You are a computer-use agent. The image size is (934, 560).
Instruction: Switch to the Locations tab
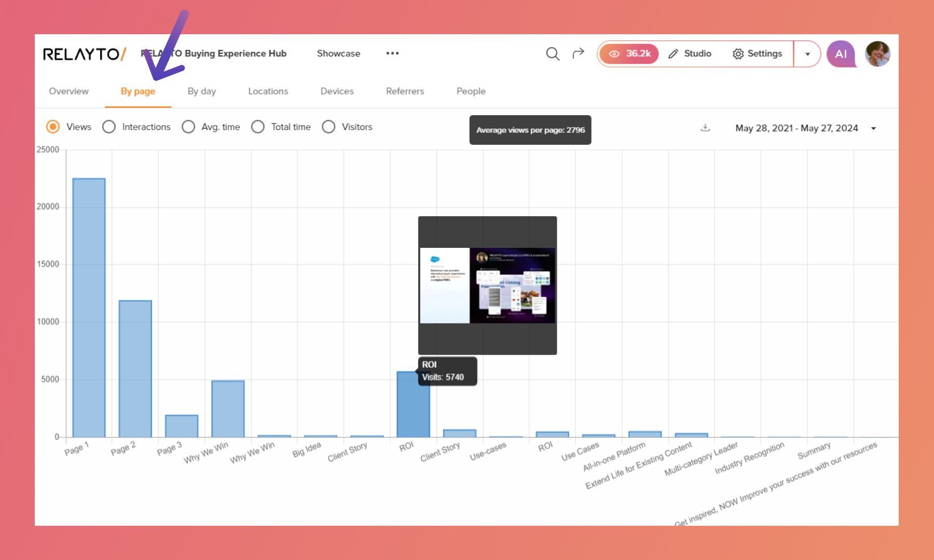pyautogui.click(x=268, y=91)
